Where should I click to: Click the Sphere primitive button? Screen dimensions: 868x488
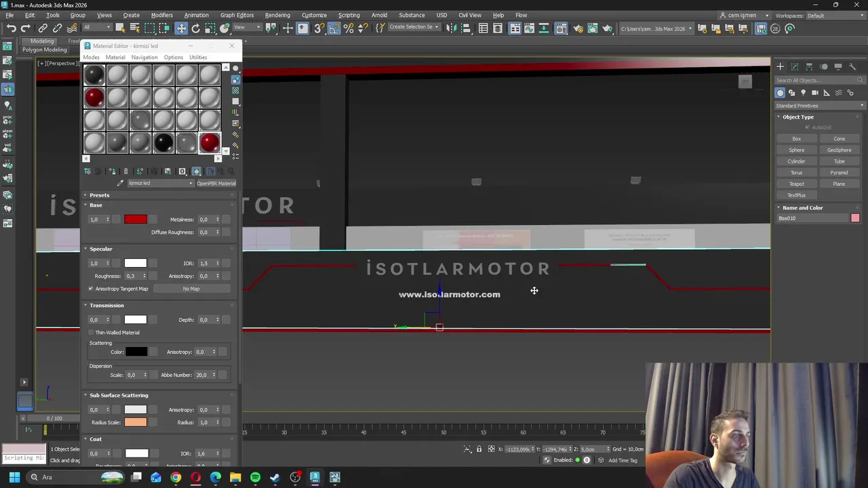[x=797, y=150]
